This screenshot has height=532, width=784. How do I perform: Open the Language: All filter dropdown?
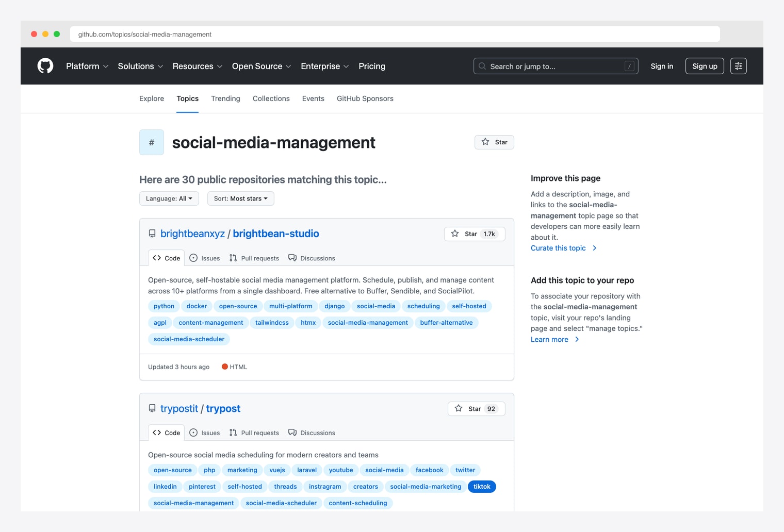[x=169, y=198]
